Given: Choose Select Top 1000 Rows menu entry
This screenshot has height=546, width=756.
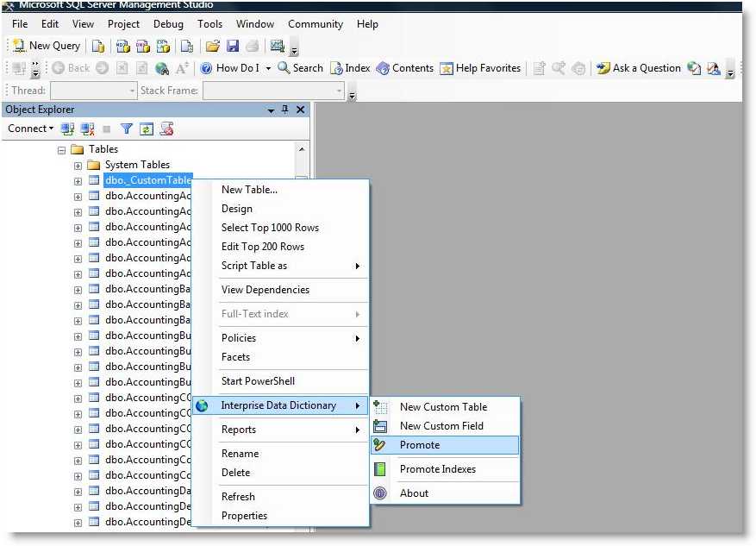Looking at the screenshot, I should click(x=270, y=228).
